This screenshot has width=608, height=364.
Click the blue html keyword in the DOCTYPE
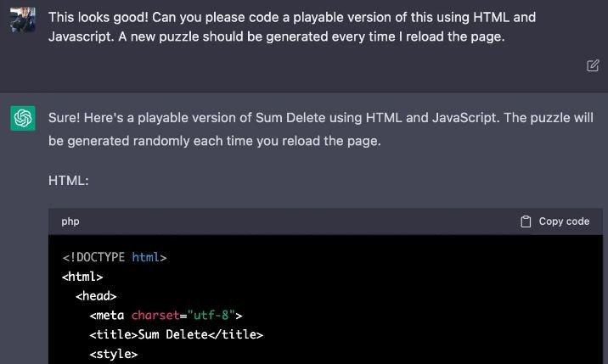coord(145,257)
